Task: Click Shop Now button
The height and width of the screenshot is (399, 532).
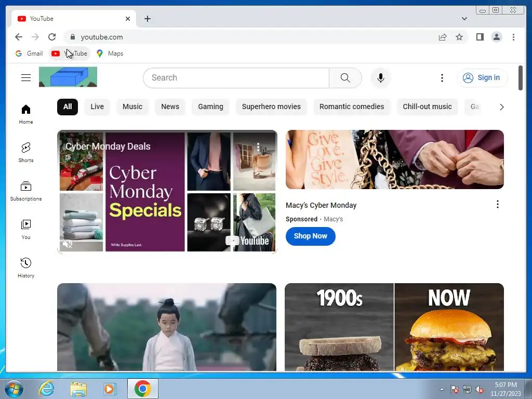Action: 311,236
